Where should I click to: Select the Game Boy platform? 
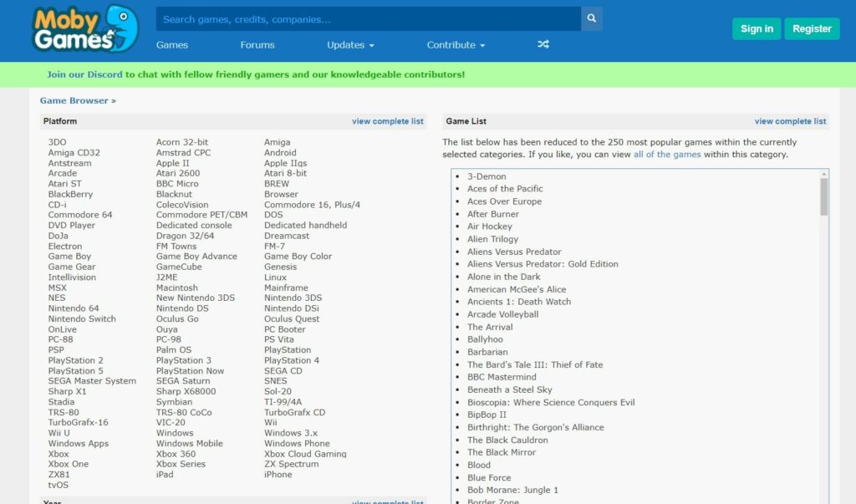point(69,256)
